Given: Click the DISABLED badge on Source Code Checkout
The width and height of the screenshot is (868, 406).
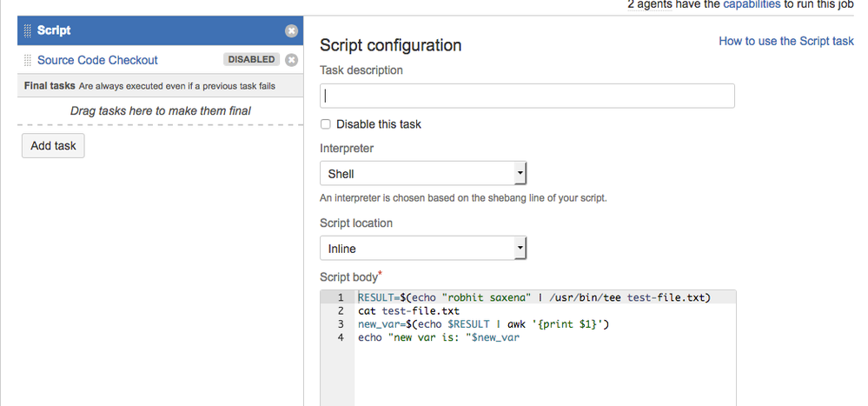Looking at the screenshot, I should click(x=252, y=60).
